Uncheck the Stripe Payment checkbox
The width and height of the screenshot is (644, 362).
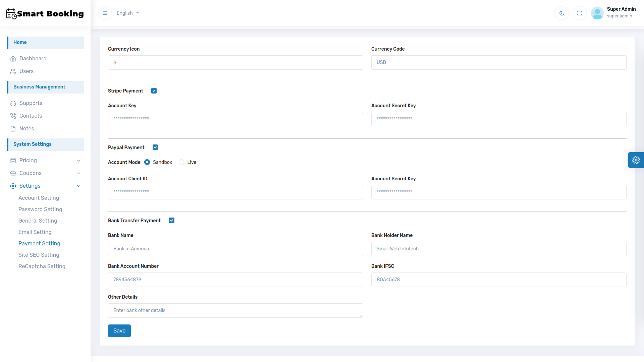click(x=154, y=90)
